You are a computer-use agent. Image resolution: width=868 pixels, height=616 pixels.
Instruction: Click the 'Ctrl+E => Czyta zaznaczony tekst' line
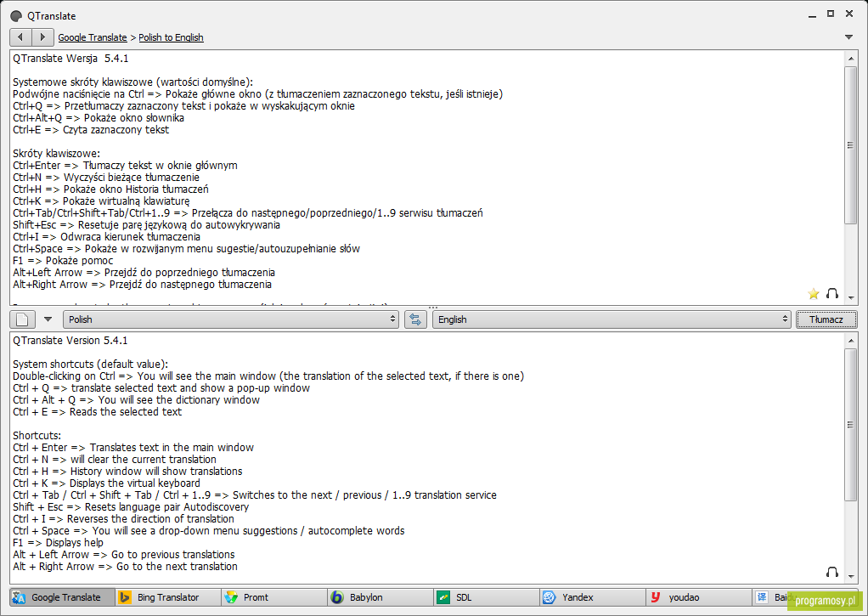[91, 130]
